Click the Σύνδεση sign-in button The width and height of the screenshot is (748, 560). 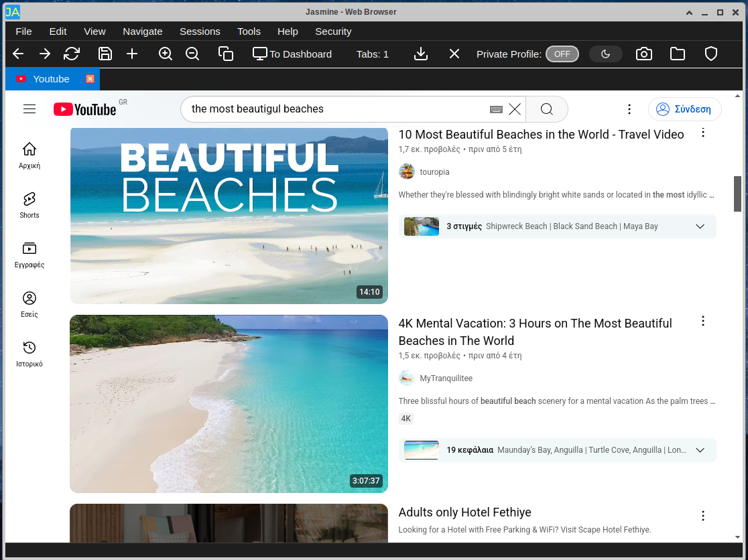[x=684, y=109]
